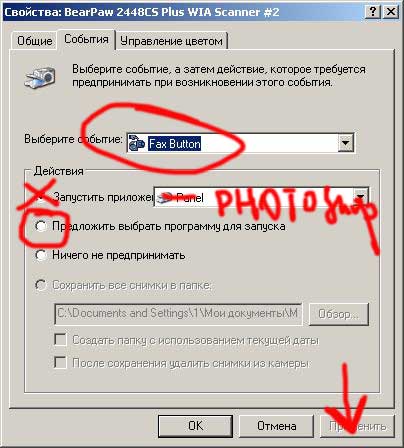The width and height of the screenshot is (404, 448).
Task: Check После сохранения удалить снимки из камеры
Action: [x=60, y=362]
